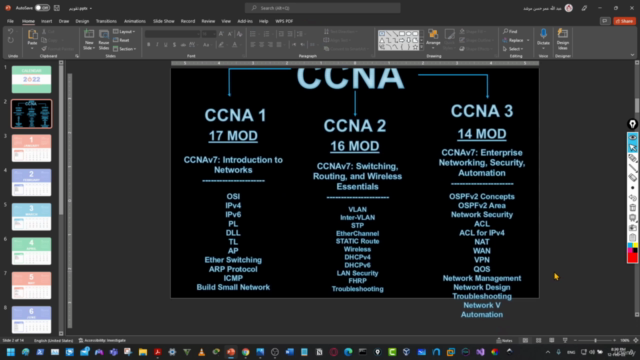Toggle align text left
This screenshot has width=640, height=360.
253,44
